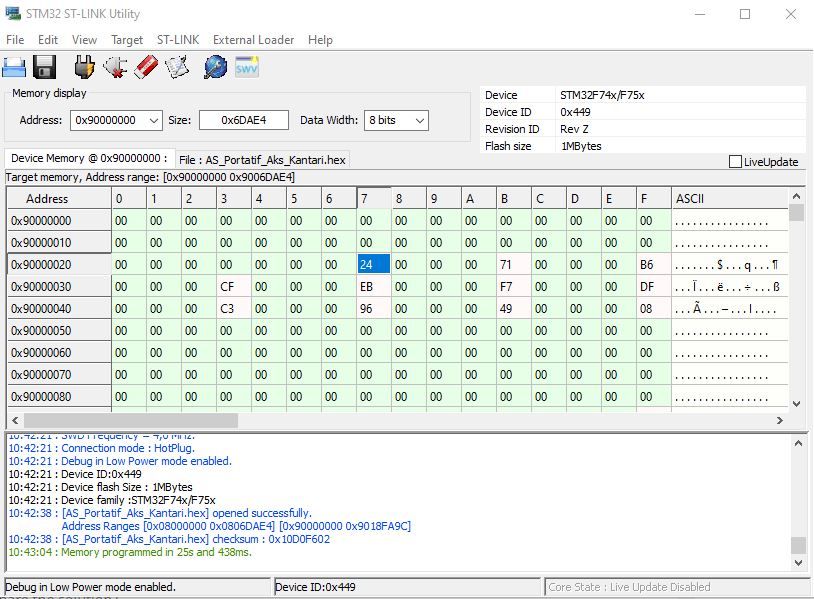The width and height of the screenshot is (814, 599).
Task: Open the SWV viewer icon
Action: pos(247,67)
